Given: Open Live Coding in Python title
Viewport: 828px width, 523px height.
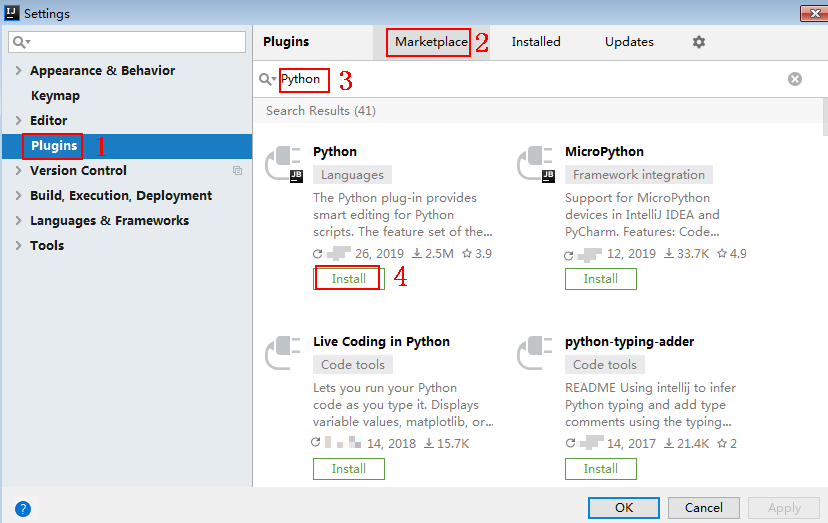Looking at the screenshot, I should pyautogui.click(x=381, y=342).
